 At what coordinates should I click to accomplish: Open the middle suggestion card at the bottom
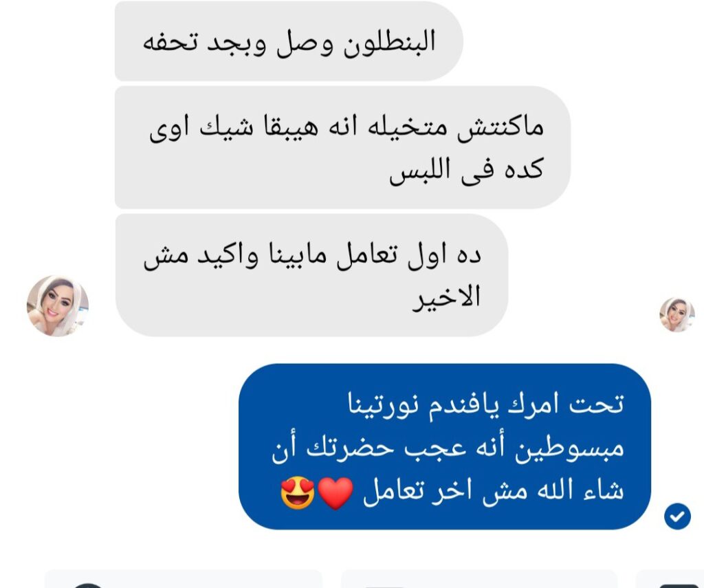[x=479, y=579]
